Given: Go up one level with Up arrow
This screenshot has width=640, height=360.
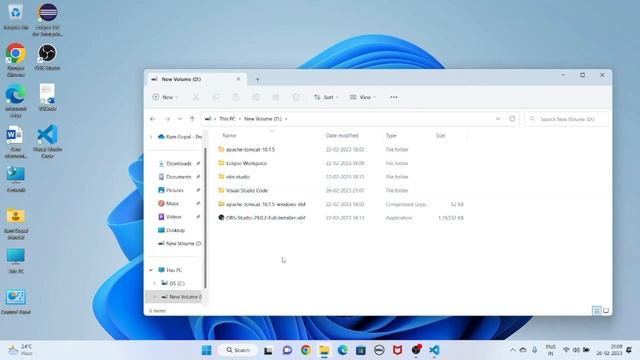Looking at the screenshot, I should click(x=192, y=119).
